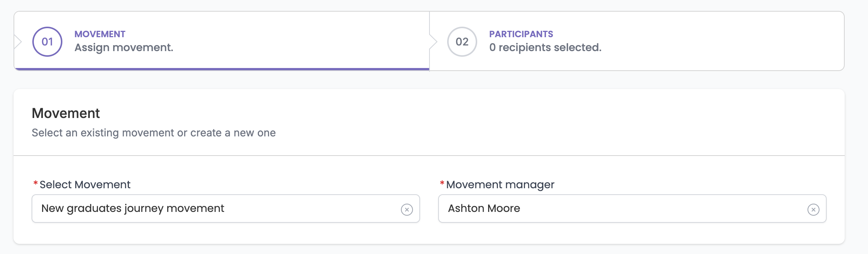The width and height of the screenshot is (868, 254).
Task: Open the Select Movement dropdown
Action: click(225, 209)
